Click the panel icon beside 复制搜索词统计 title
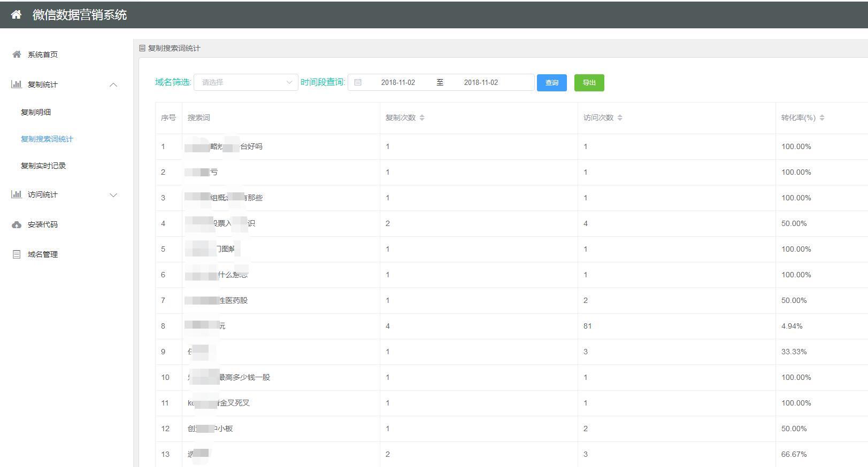This screenshot has width=868, height=467. tap(142, 48)
